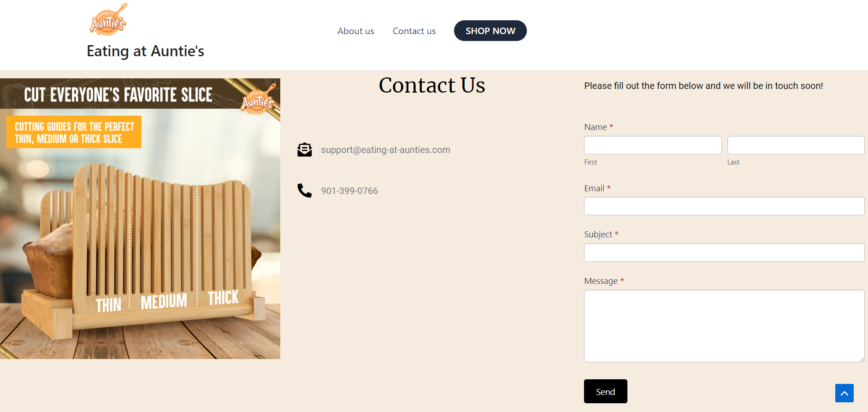Focus the Last name input field
Screen dimensions: 868x412
tap(796, 145)
